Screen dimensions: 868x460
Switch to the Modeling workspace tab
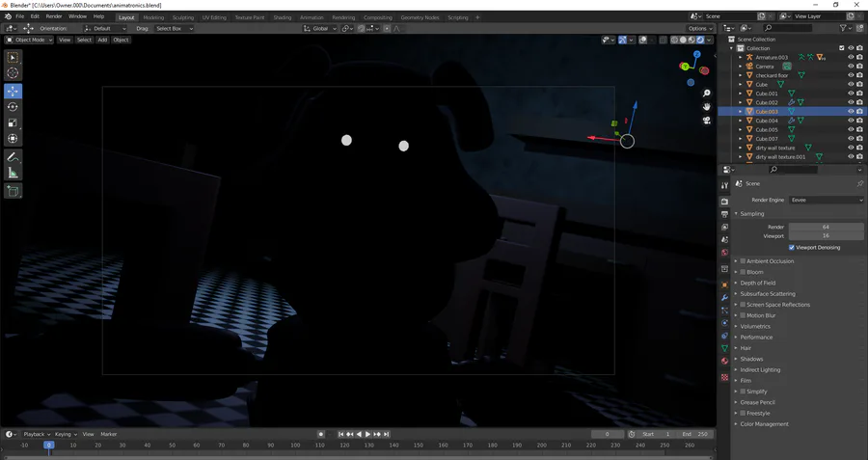153,17
